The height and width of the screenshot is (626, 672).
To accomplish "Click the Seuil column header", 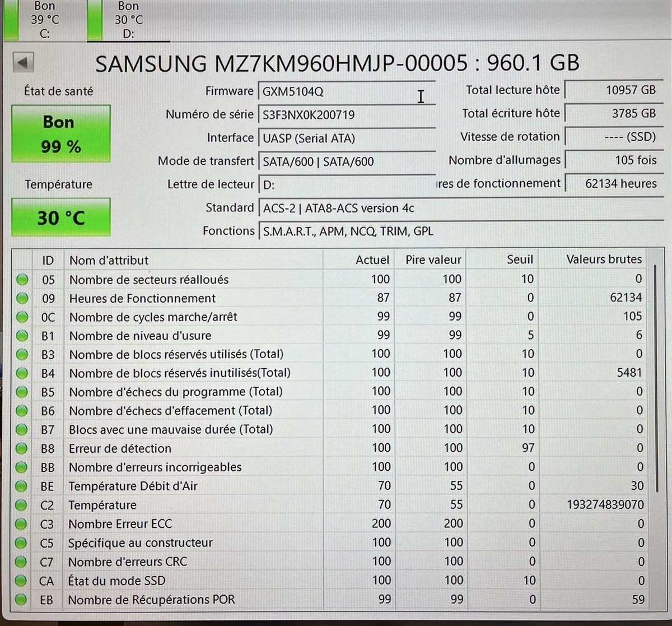I will [502, 259].
